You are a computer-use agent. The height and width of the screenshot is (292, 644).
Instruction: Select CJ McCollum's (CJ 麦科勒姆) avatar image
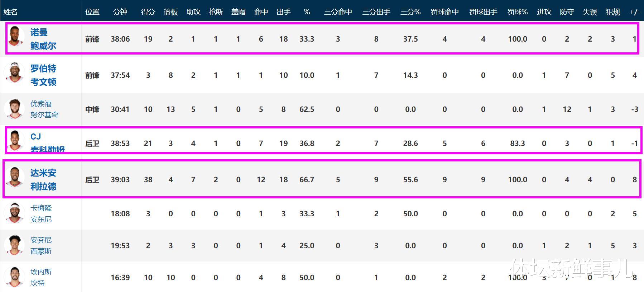(15, 141)
